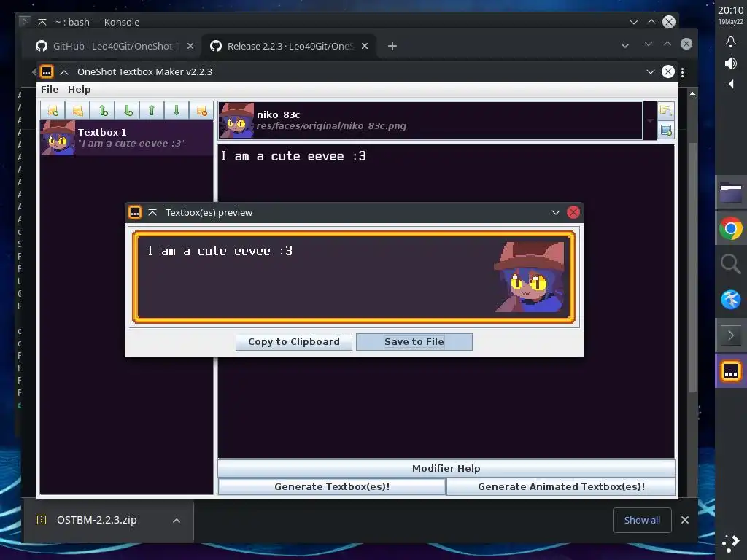
Task: Dismiss the downloads bar
Action: [684, 520]
